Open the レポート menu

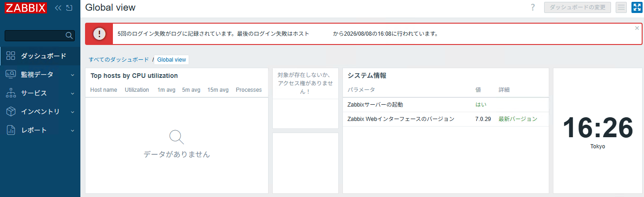40,130
